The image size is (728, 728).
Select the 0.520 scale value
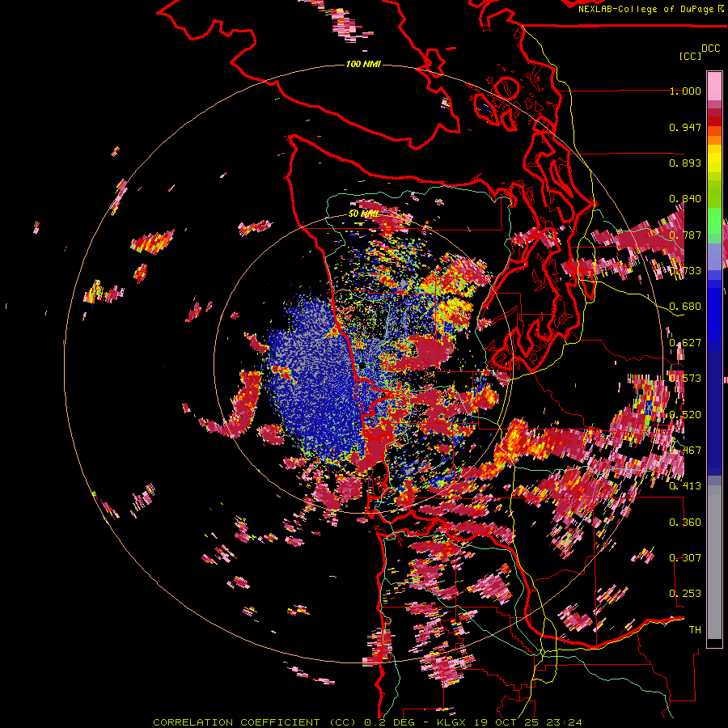[685, 415]
